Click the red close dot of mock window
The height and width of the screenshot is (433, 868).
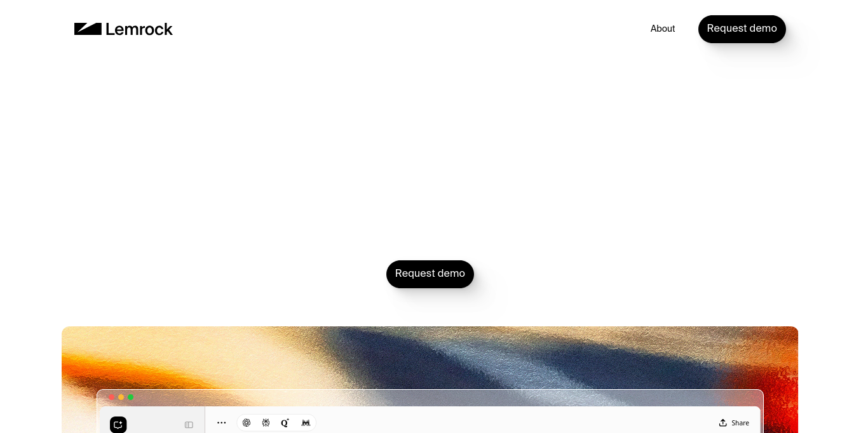[112, 397]
